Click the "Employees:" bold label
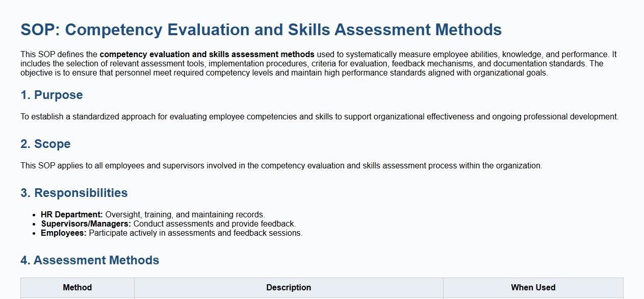The image size is (644, 299). click(x=64, y=233)
